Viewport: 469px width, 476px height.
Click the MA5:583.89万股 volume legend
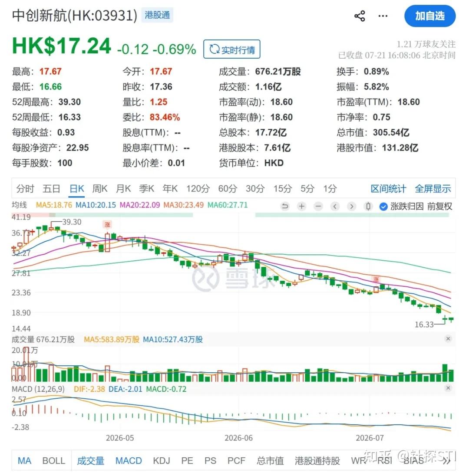click(112, 340)
